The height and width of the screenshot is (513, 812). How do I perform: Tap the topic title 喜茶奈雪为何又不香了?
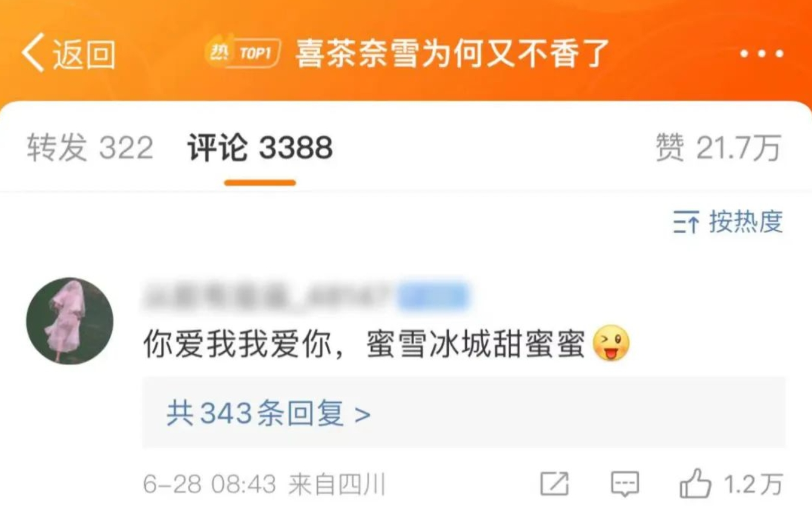pyautogui.click(x=452, y=53)
